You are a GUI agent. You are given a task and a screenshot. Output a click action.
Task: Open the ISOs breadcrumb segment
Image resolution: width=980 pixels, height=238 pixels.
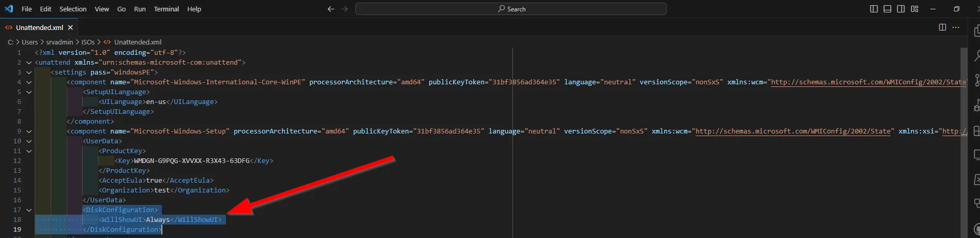[x=88, y=42]
